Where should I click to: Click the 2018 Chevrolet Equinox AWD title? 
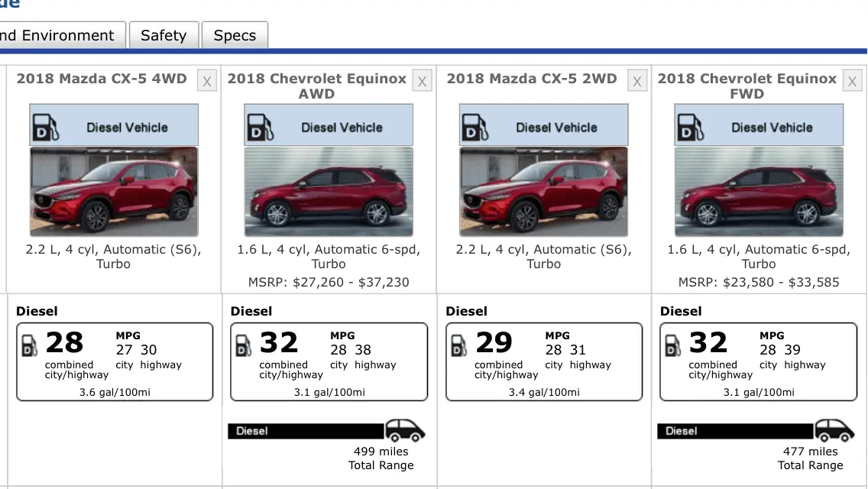click(x=316, y=86)
